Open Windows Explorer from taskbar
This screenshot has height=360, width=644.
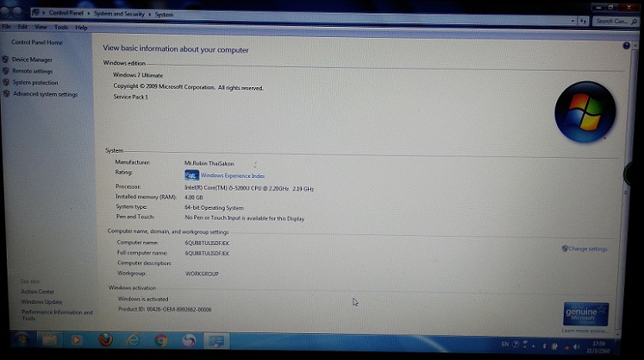49,340
